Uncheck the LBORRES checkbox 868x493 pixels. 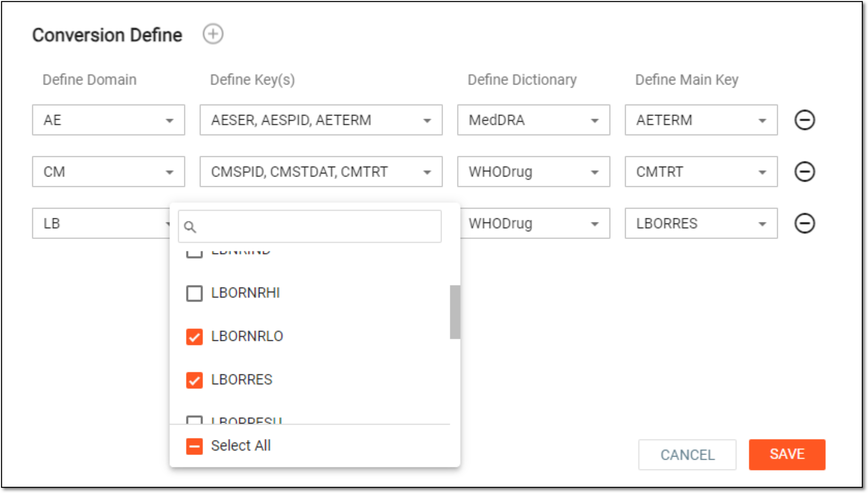pyautogui.click(x=194, y=380)
